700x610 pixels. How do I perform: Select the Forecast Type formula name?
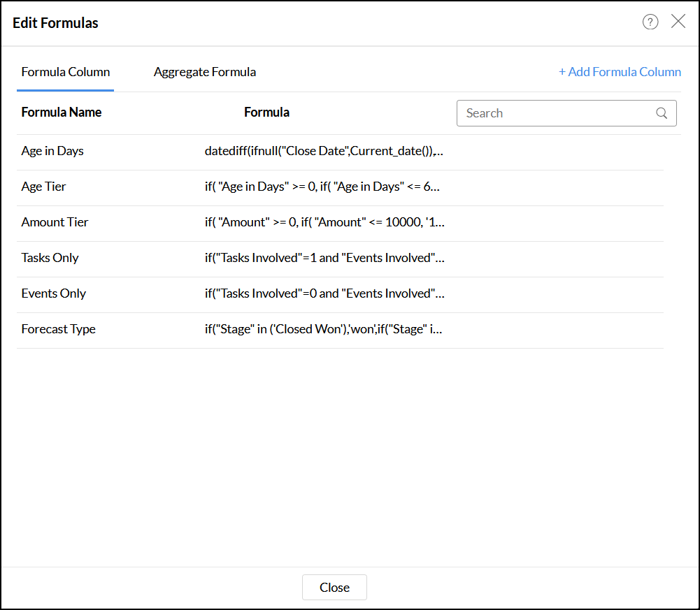click(x=59, y=329)
